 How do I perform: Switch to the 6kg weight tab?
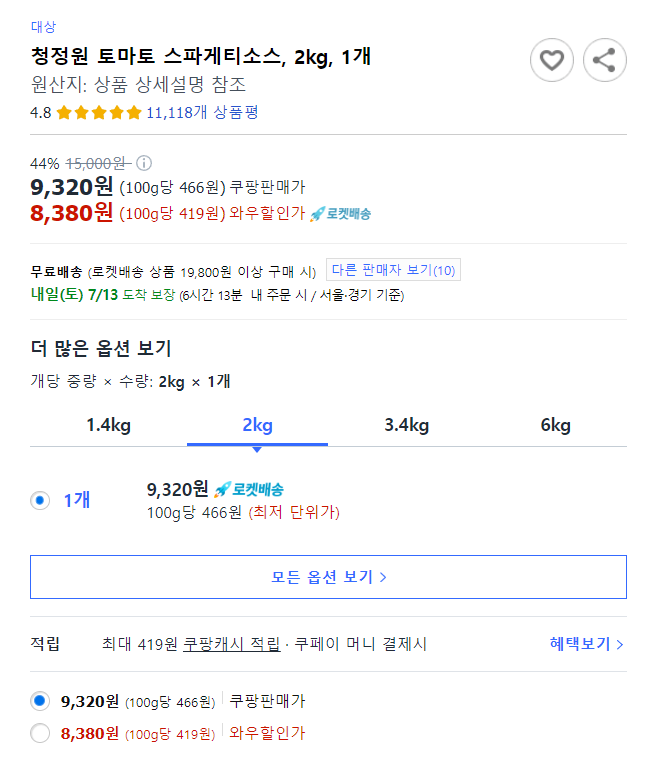556,425
